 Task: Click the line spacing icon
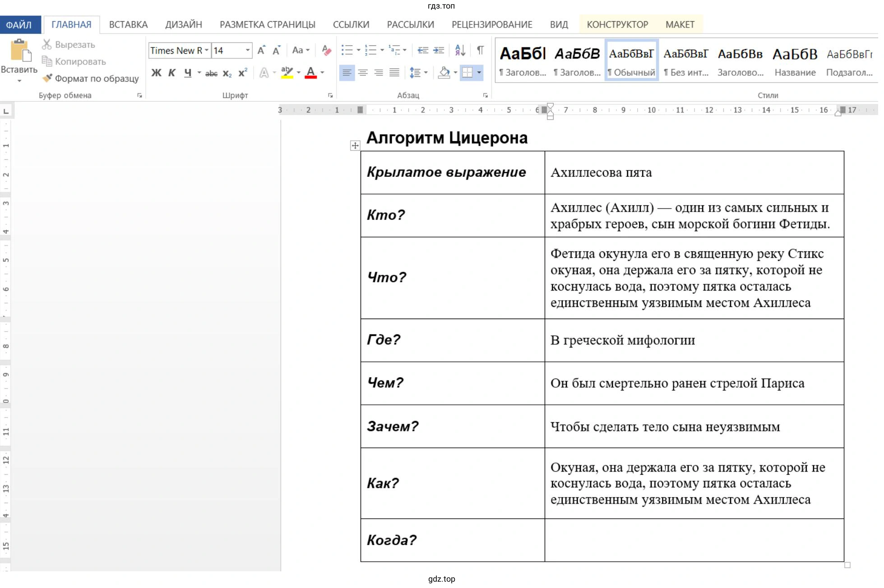[x=415, y=73]
